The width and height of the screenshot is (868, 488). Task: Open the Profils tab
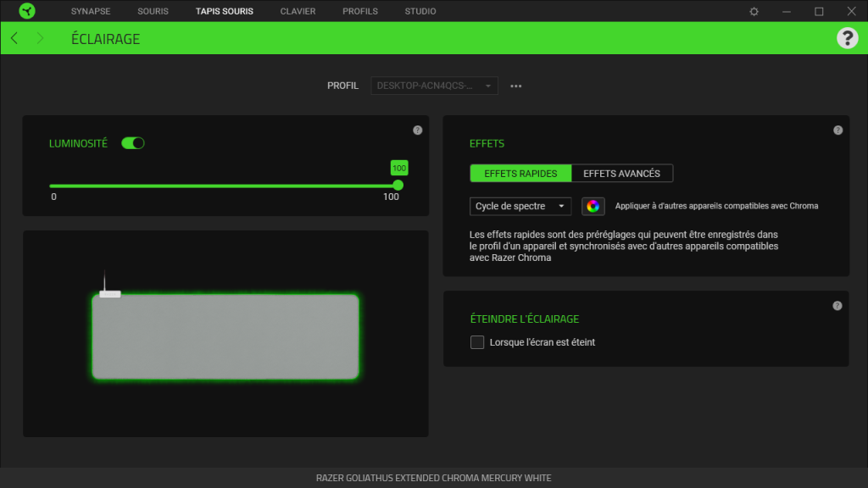coord(359,11)
